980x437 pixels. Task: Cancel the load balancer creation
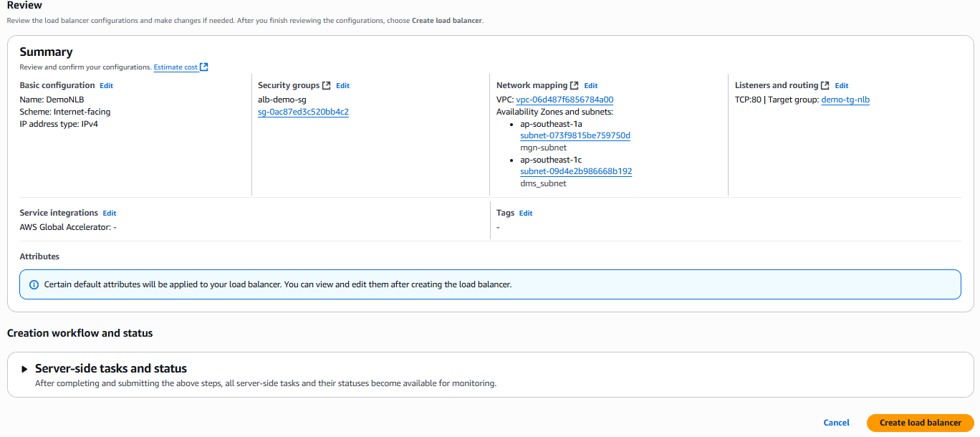tap(836, 423)
